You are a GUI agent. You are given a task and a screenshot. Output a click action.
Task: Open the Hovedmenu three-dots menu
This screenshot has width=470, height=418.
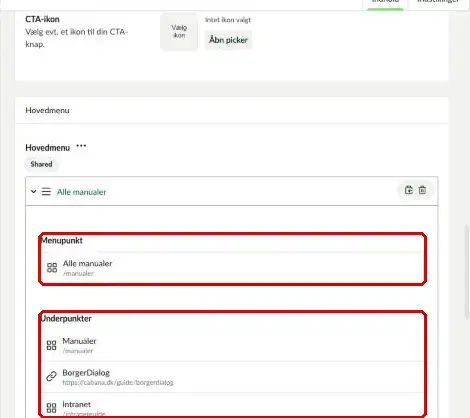click(81, 146)
